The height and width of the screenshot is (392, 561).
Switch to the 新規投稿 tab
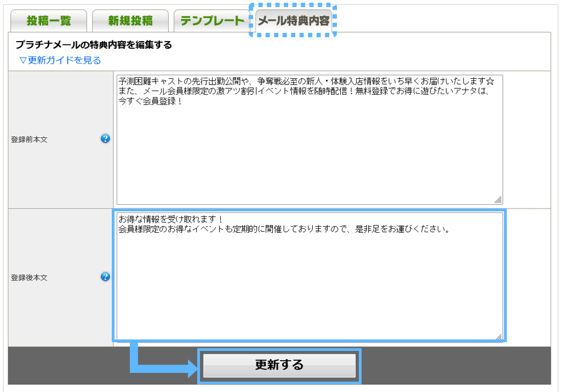[x=130, y=21]
